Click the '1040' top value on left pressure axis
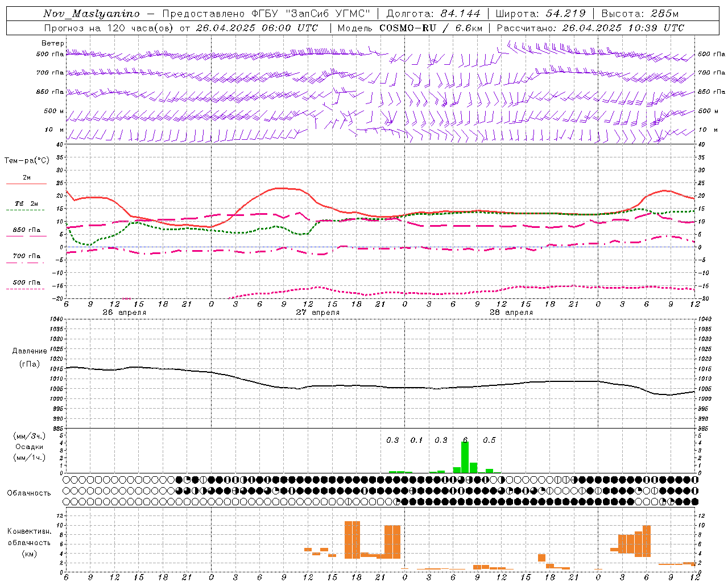Screen dimensions: 728x582 (57, 319)
